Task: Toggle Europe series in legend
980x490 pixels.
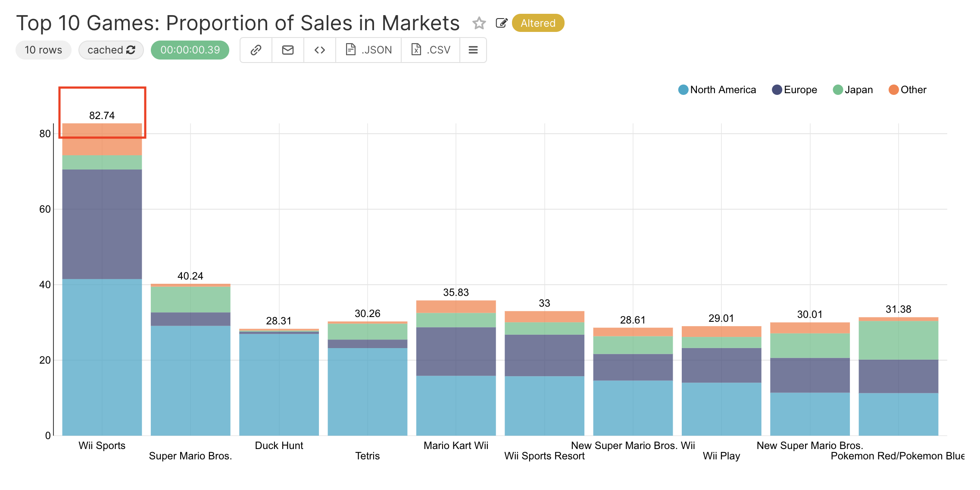Action: click(794, 90)
